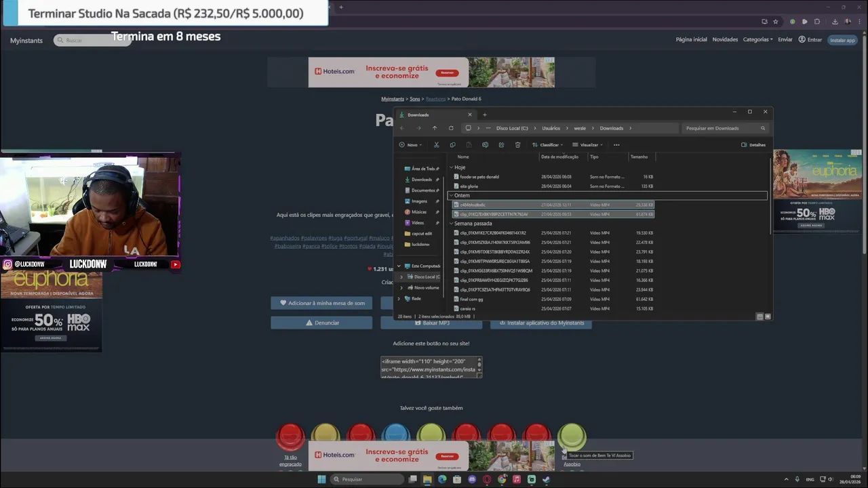
Task: Click the microphone icon in system tray
Action: tap(797, 479)
